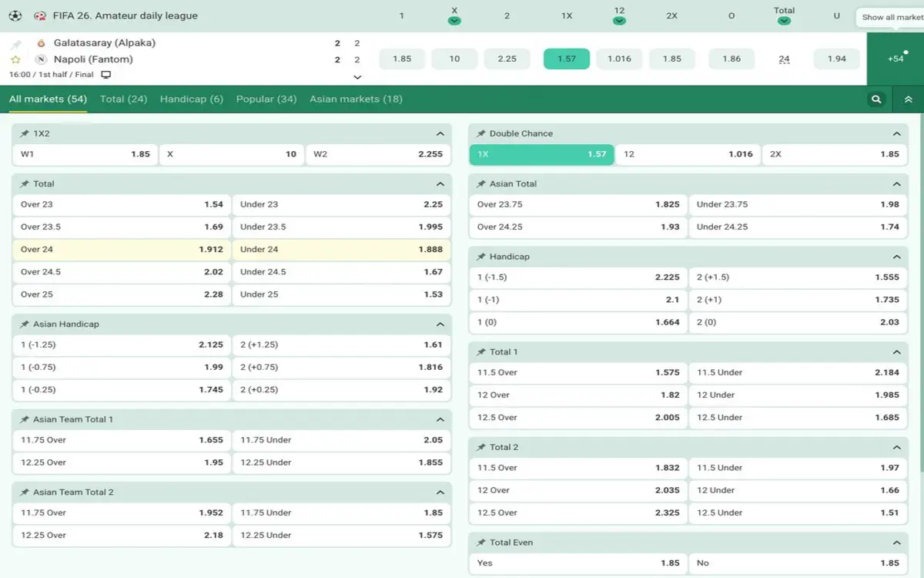The height and width of the screenshot is (578, 924).
Task: Open the X column dropdown in header
Action: tap(454, 21)
